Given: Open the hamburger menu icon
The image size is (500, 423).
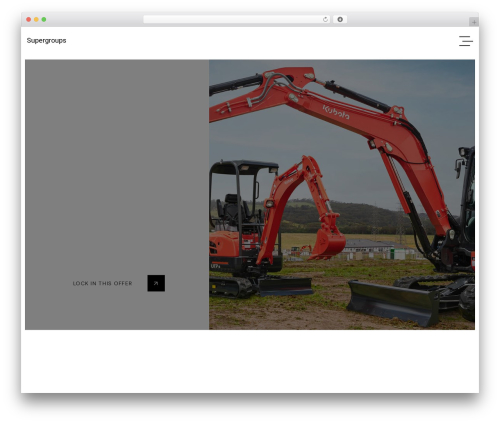Looking at the screenshot, I should coord(466,41).
